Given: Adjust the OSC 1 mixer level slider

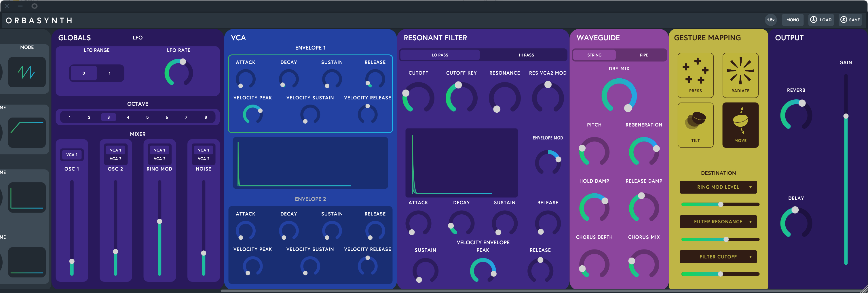Looking at the screenshot, I should 72,228.
